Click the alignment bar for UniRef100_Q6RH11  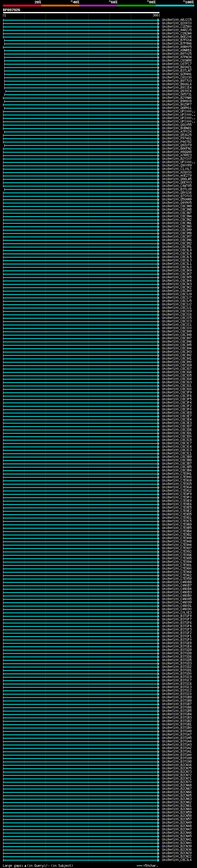[x=81, y=108]
